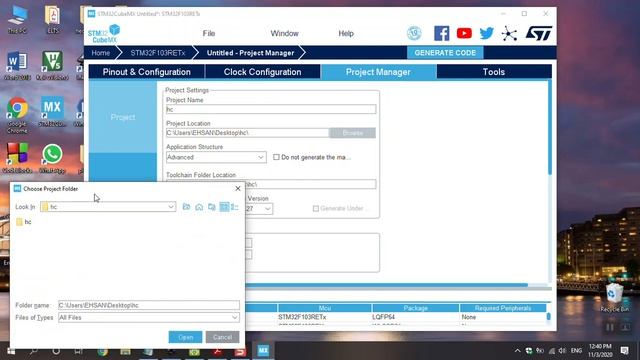This screenshot has height=360, width=640.
Task: Show hidden tray icons chevron
Action: 517,351
